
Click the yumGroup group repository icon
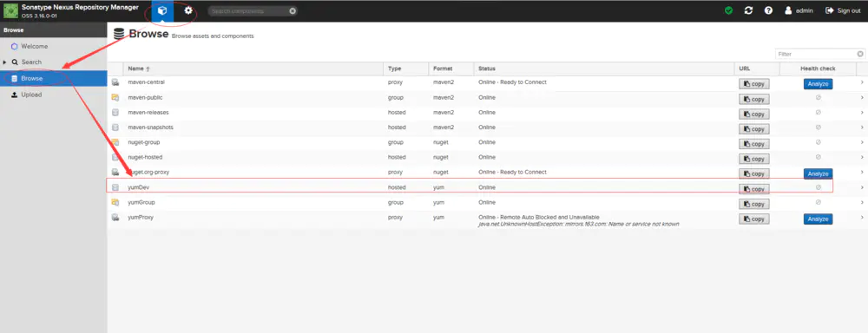115,202
